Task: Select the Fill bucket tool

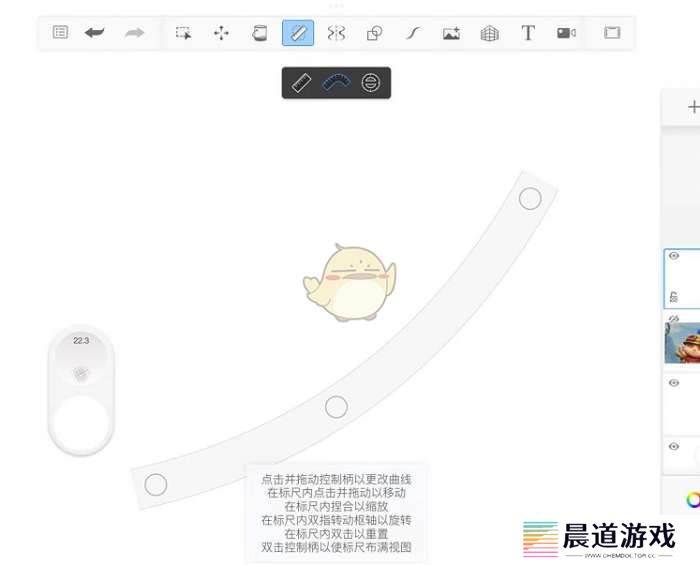Action: 260,33
